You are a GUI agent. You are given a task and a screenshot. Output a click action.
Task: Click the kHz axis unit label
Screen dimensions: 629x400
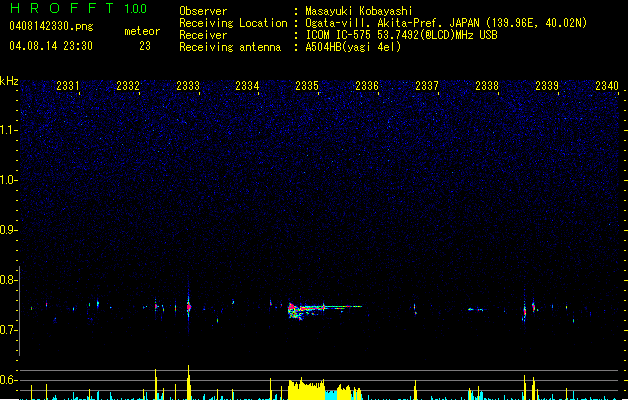pos(9,81)
